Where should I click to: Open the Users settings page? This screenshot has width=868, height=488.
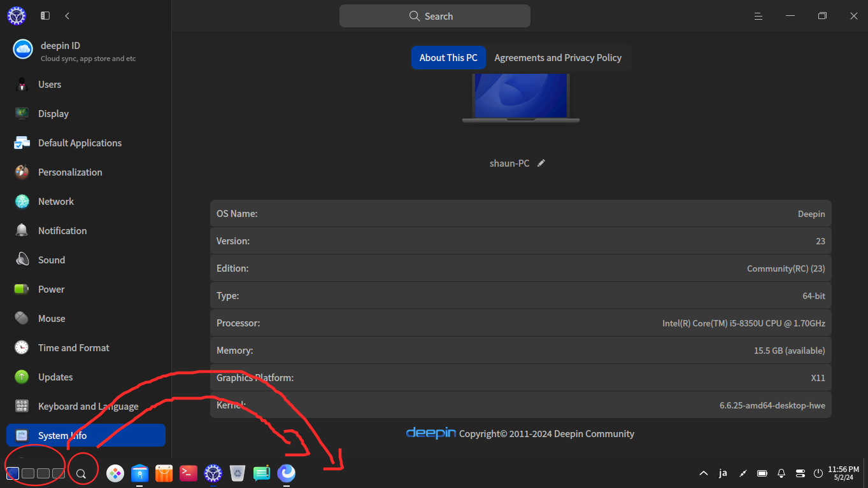tap(86, 85)
